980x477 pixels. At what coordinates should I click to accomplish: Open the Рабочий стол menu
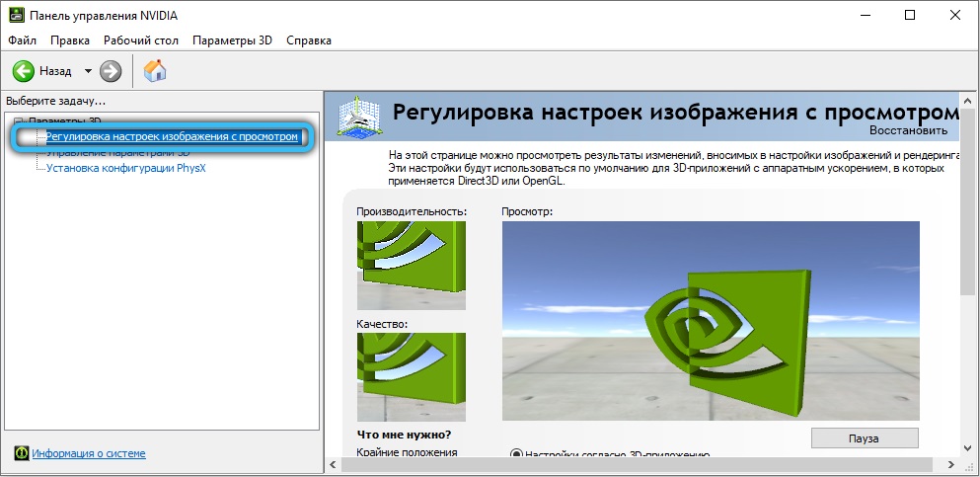(x=141, y=40)
